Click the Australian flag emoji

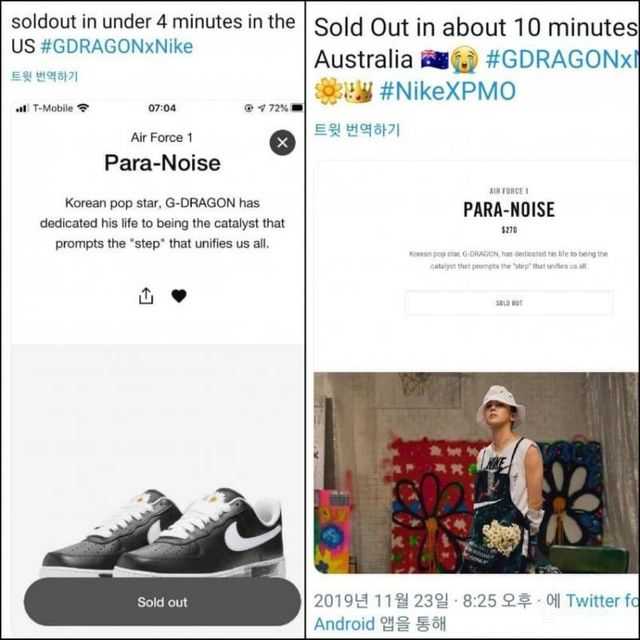coord(435,60)
